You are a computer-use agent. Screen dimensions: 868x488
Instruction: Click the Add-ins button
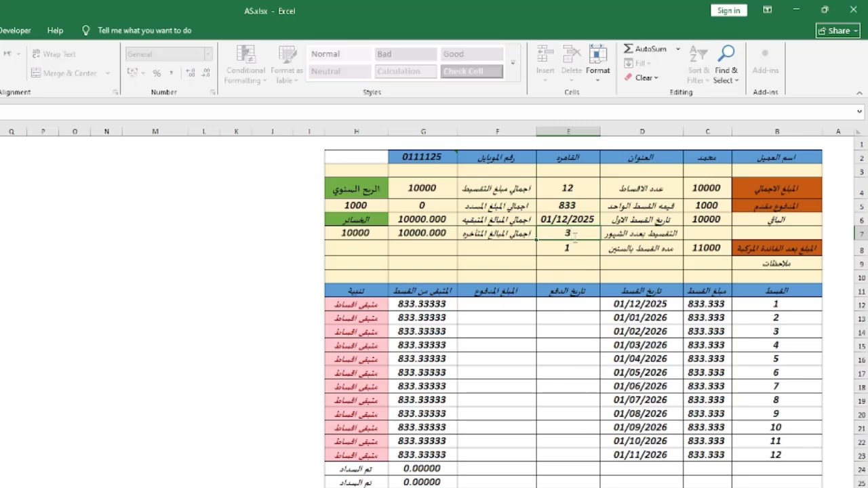click(766, 61)
